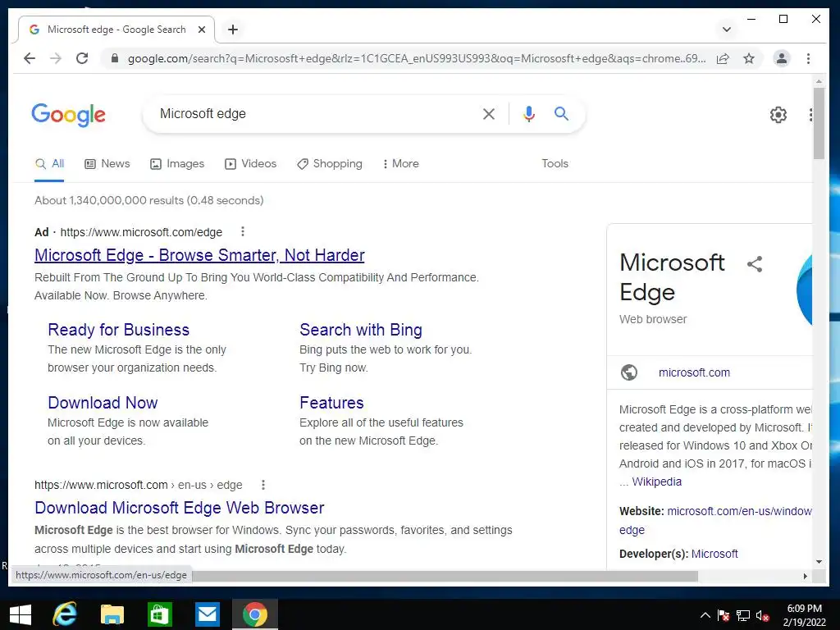Switch to the News tab
The height and width of the screenshot is (630, 840).
click(x=107, y=164)
